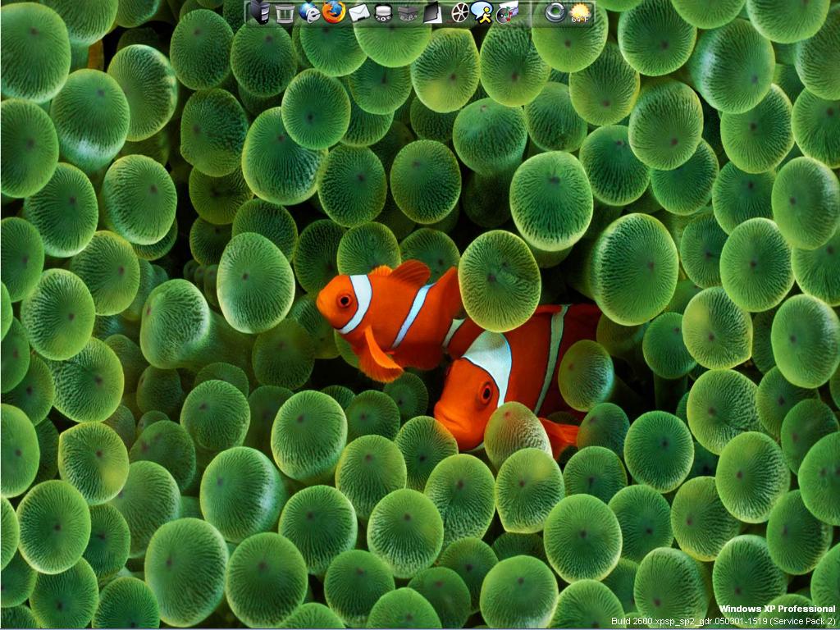
Task: Click the white drive icon after the envelope
Action: tap(383, 13)
